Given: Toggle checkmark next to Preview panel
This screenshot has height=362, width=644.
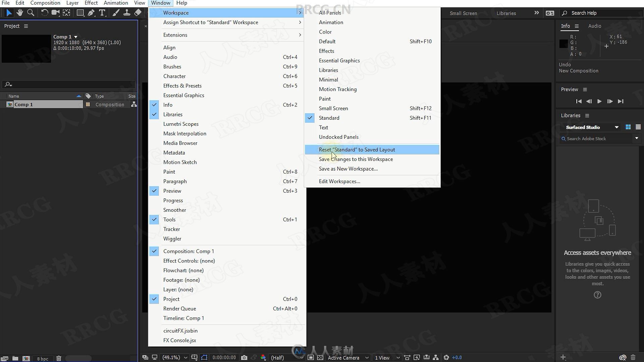Looking at the screenshot, I should (154, 190).
